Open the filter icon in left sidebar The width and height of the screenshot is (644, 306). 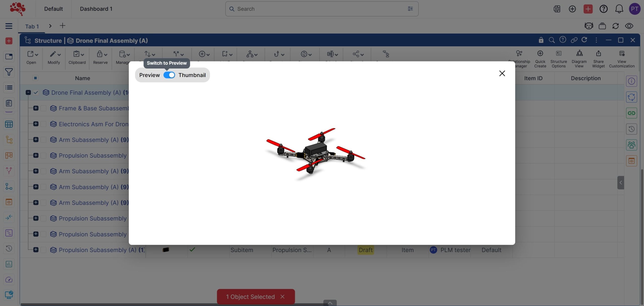9,72
